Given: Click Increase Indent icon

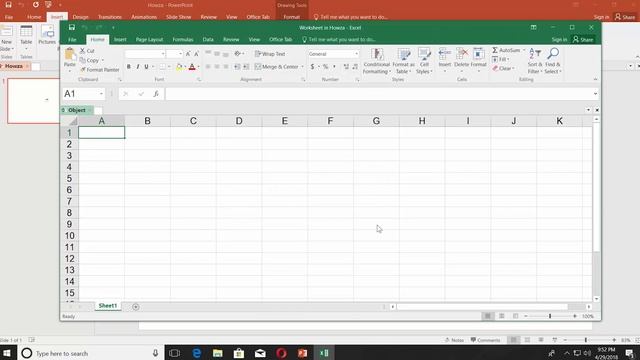Looking at the screenshot, I should [246, 67].
